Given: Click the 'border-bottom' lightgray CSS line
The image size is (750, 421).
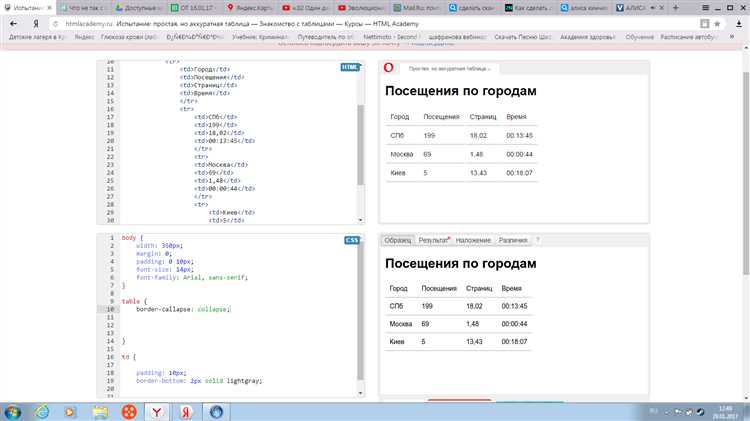Looking at the screenshot, I should point(199,381).
